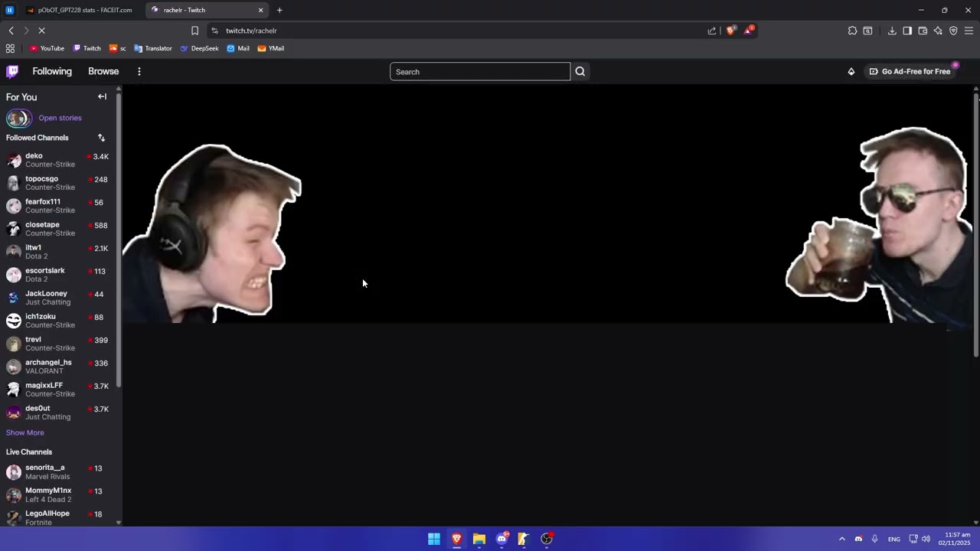Screen dimensions: 980x551
Task: Show hidden system tray icons
Action: pos(841,539)
